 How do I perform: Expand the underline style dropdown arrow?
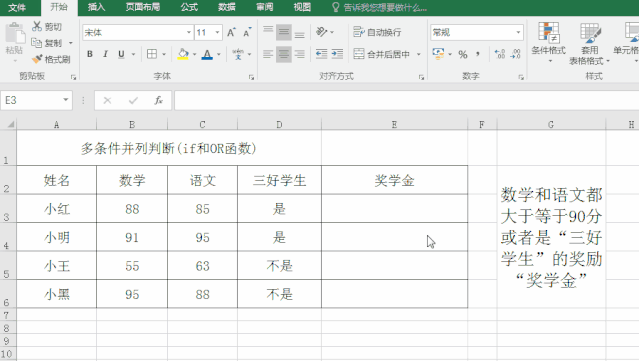(133, 54)
